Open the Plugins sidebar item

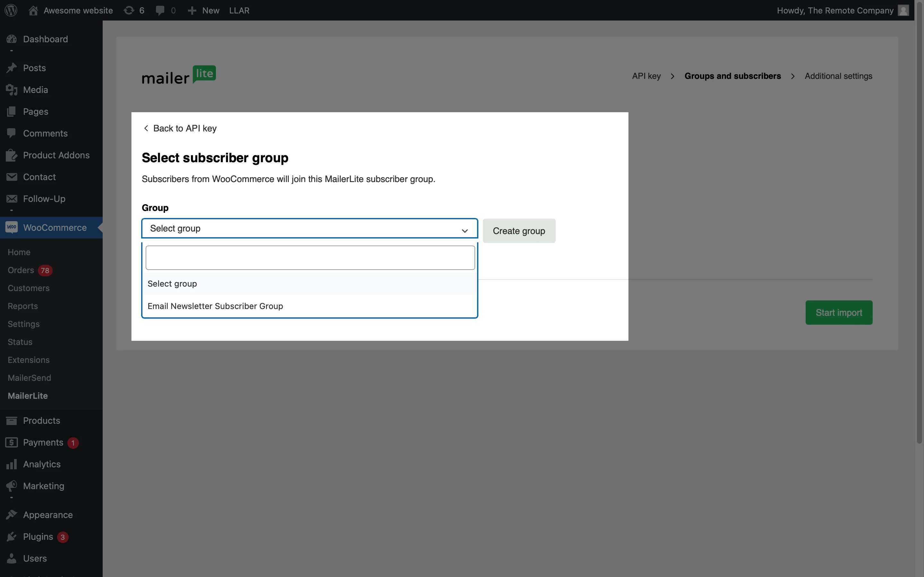click(38, 537)
